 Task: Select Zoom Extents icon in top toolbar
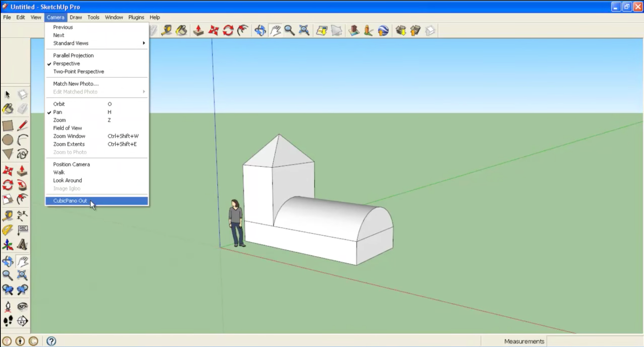coord(304,31)
